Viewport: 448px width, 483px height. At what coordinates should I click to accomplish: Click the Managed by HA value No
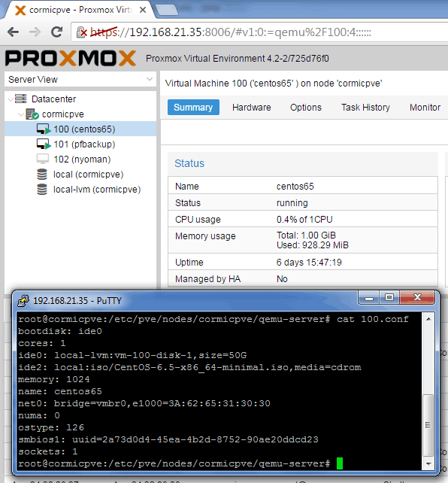point(282,279)
